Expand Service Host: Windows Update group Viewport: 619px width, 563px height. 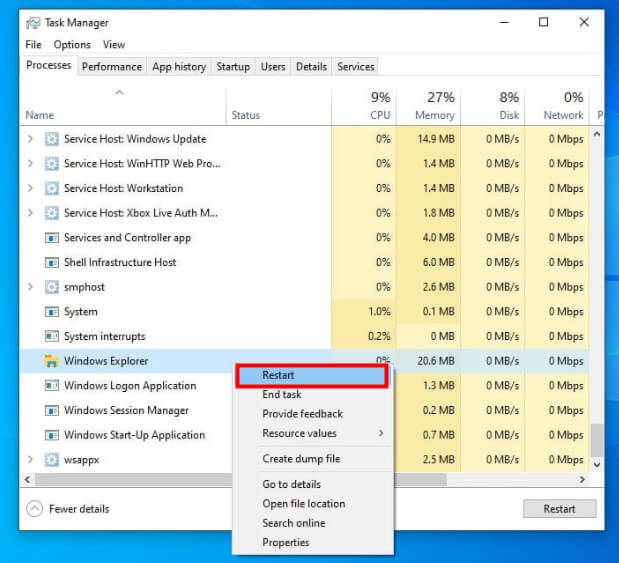click(30, 139)
